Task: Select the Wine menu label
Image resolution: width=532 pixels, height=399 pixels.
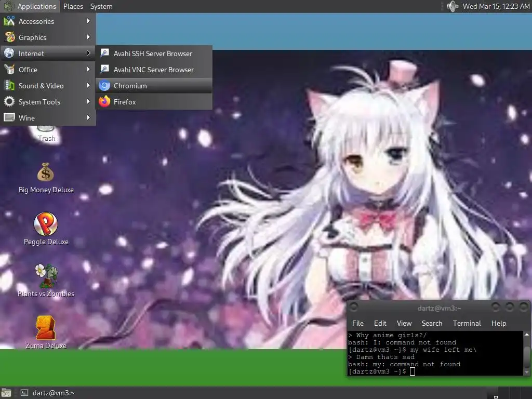Action: [26, 118]
